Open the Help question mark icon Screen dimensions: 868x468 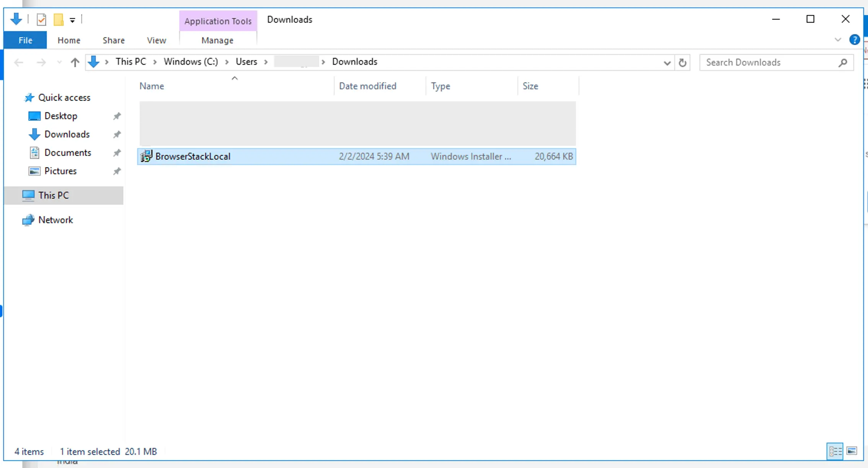854,40
